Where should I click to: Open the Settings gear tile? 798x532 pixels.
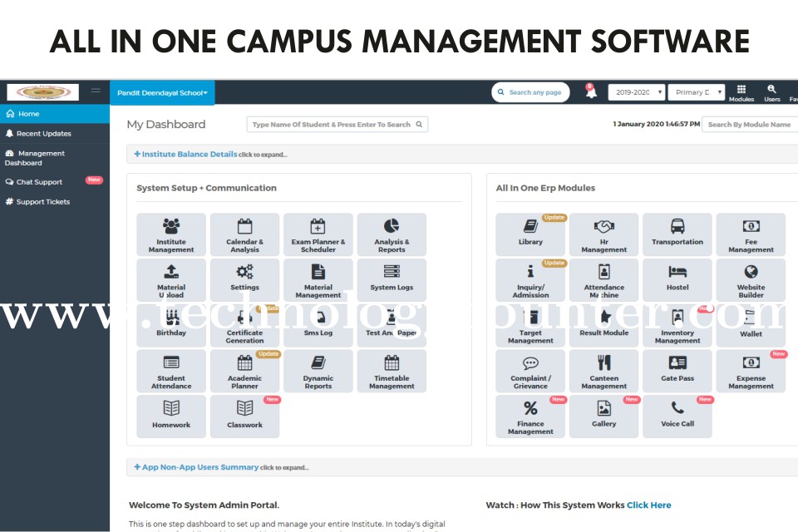tap(244, 279)
